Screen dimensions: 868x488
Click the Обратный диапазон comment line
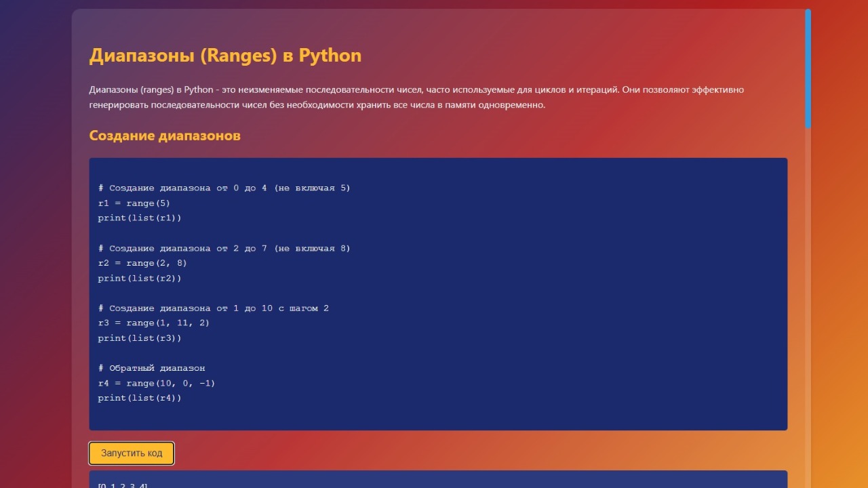(x=152, y=368)
